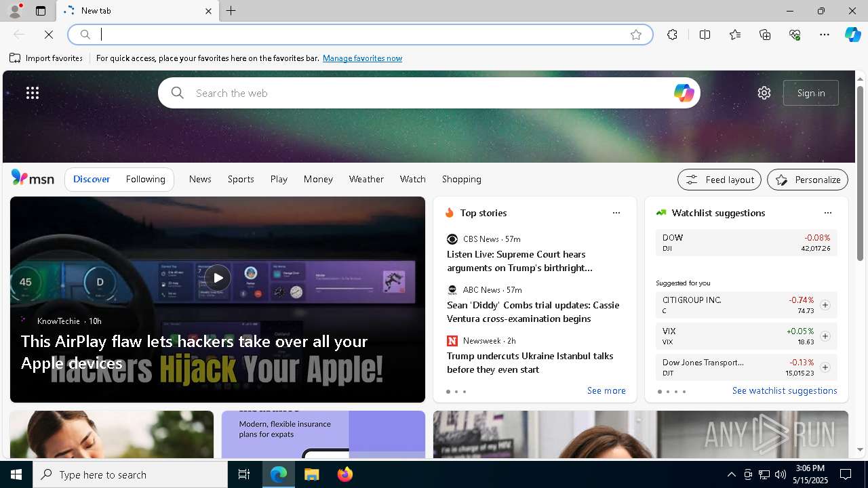Open the Sports menu item
The height and width of the screenshot is (488, 868).
pos(241,179)
